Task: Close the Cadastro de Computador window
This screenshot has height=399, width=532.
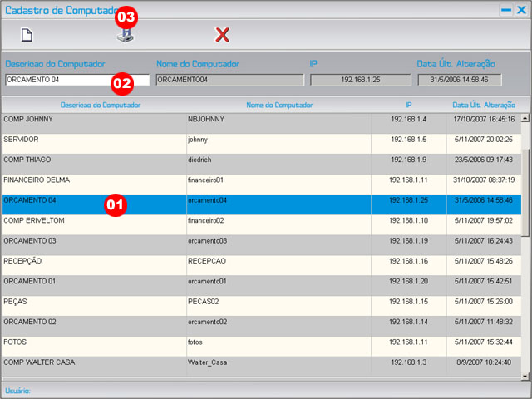Action: (521, 10)
